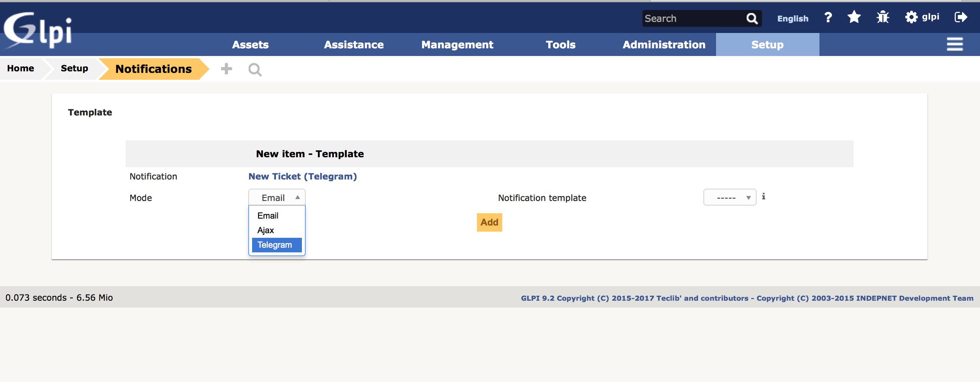
Task: Collapse the Mode dropdown showing Email
Action: [x=277, y=198]
